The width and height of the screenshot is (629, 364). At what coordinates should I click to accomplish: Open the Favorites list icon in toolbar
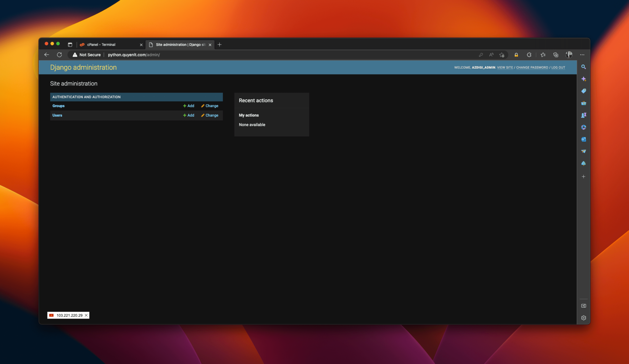click(543, 55)
